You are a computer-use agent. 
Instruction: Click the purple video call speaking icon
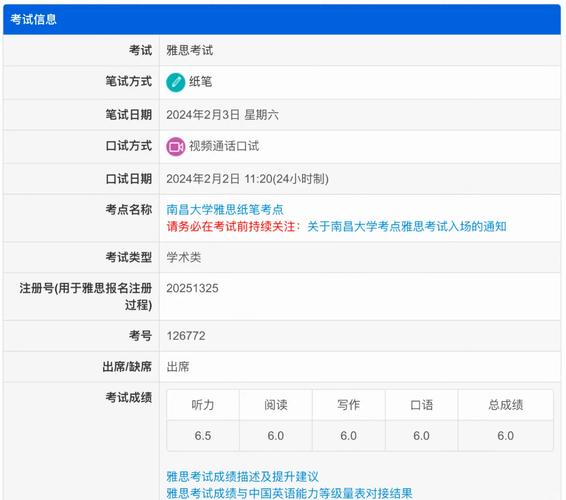[175, 147]
